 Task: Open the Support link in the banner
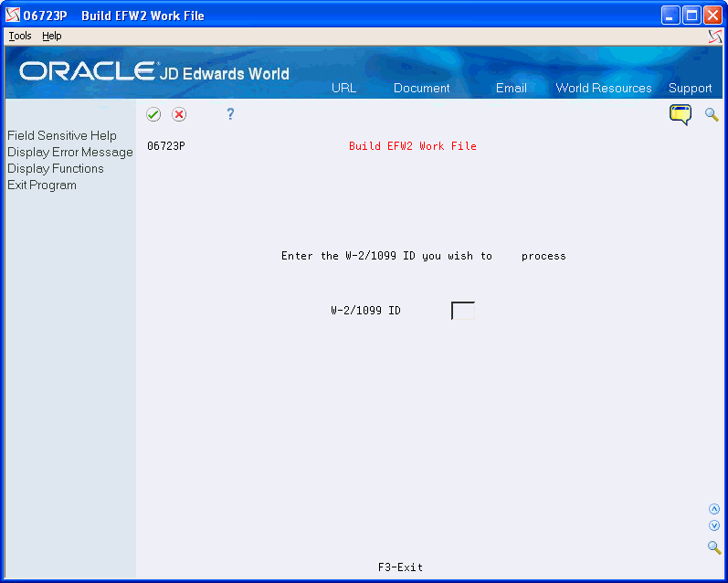tap(690, 89)
